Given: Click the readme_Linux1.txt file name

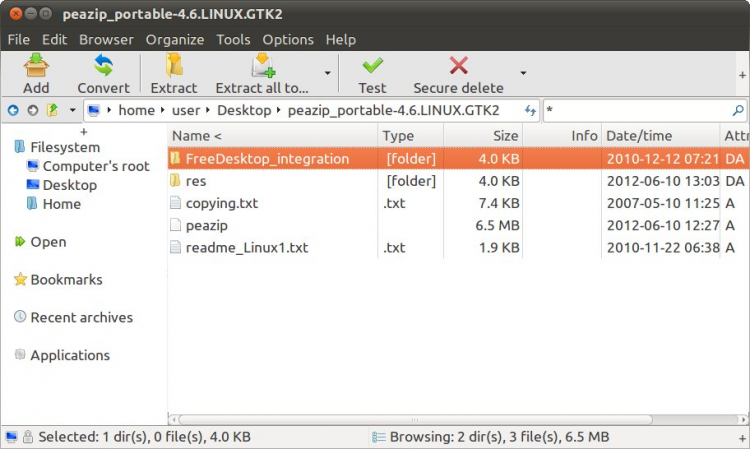Looking at the screenshot, I should click(247, 248).
